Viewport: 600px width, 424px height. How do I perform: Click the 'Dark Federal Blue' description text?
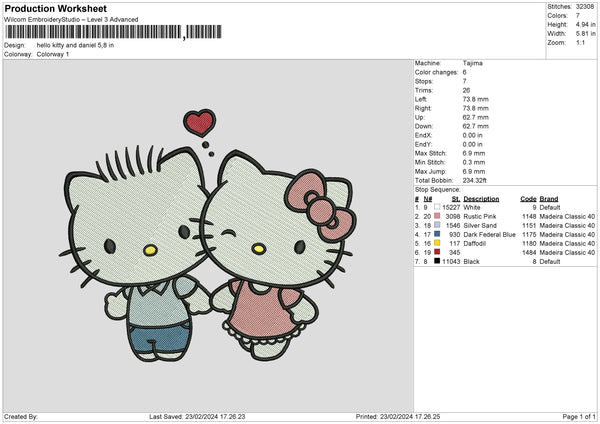pyautogui.click(x=489, y=234)
